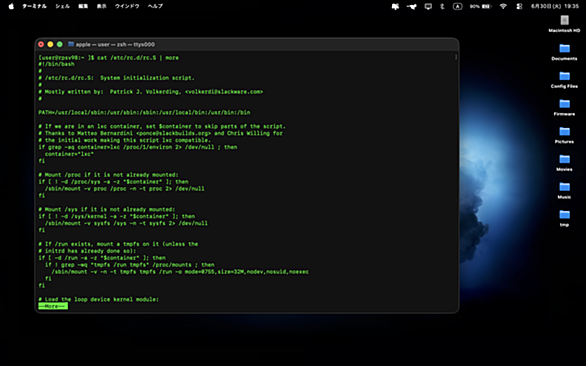Click '# If /run exists, mount a tmpfs' comment
586x366 pixels.
[118, 244]
